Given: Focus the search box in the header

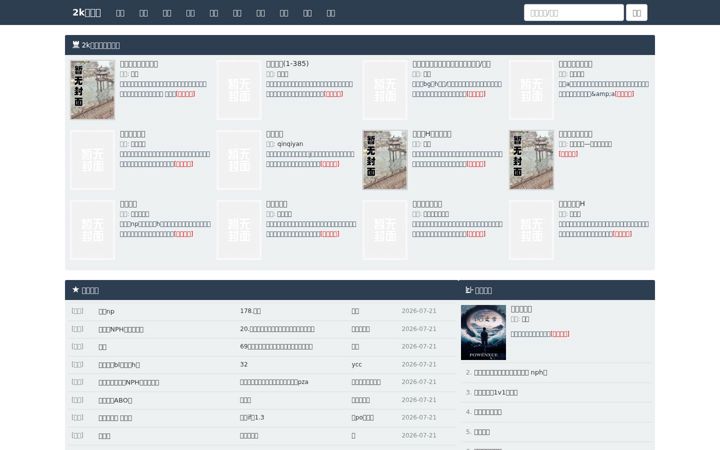Looking at the screenshot, I should tap(574, 13).
